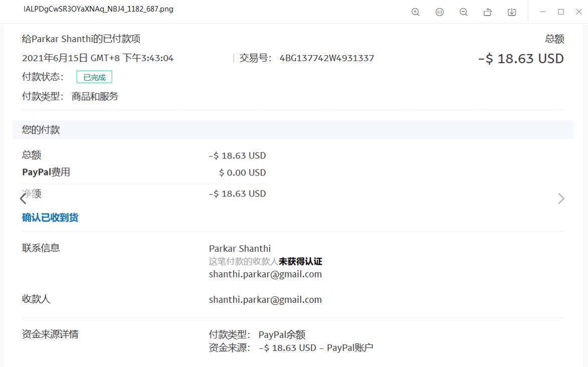The height and width of the screenshot is (367, 588).
Task: Zoom in on the image
Action: click(415, 12)
